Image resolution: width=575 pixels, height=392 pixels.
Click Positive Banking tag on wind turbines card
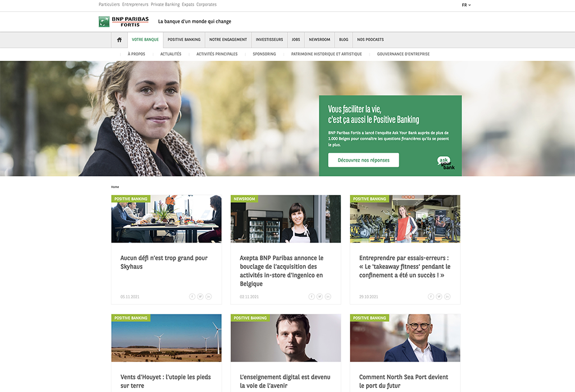point(131,318)
